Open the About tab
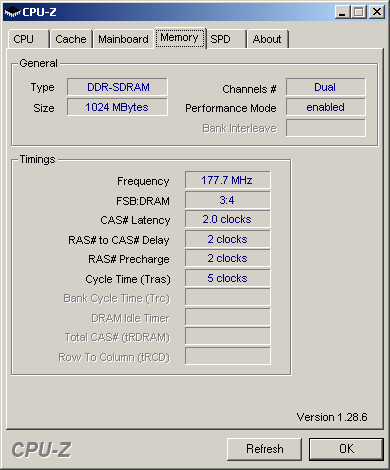Image resolution: width=390 pixels, height=470 pixels. pyautogui.click(x=267, y=39)
